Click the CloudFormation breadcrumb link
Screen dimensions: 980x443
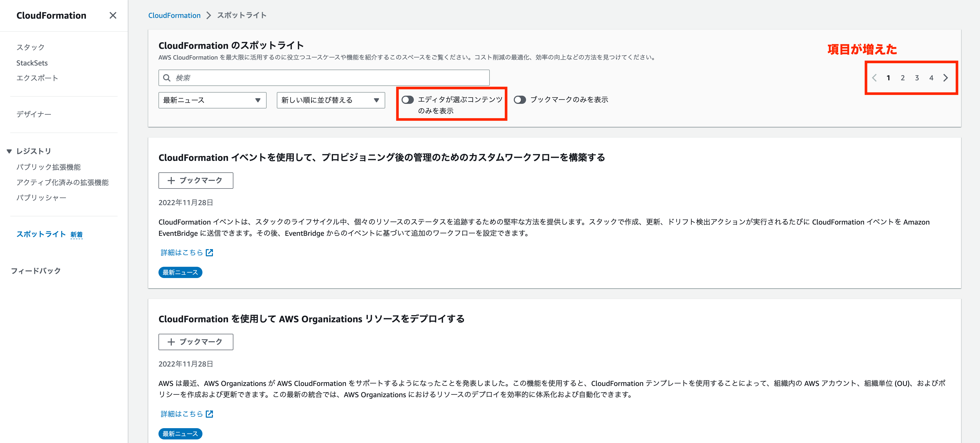pos(174,15)
